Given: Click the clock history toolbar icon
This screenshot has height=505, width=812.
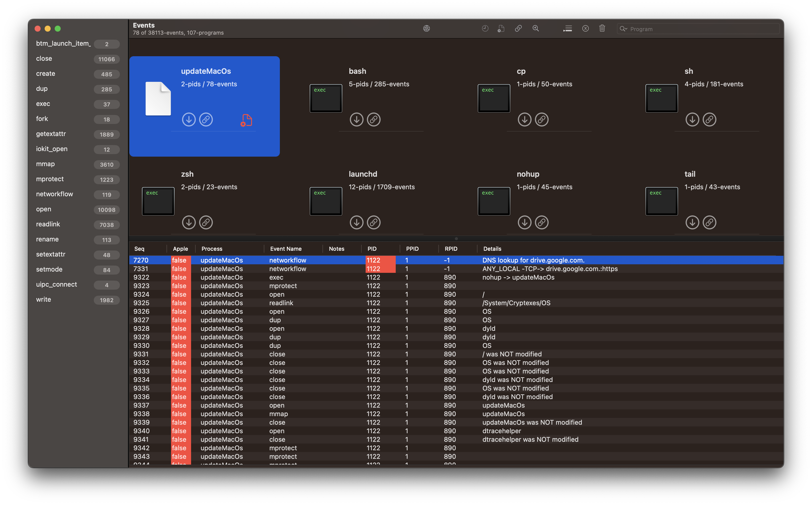Looking at the screenshot, I should (x=485, y=29).
